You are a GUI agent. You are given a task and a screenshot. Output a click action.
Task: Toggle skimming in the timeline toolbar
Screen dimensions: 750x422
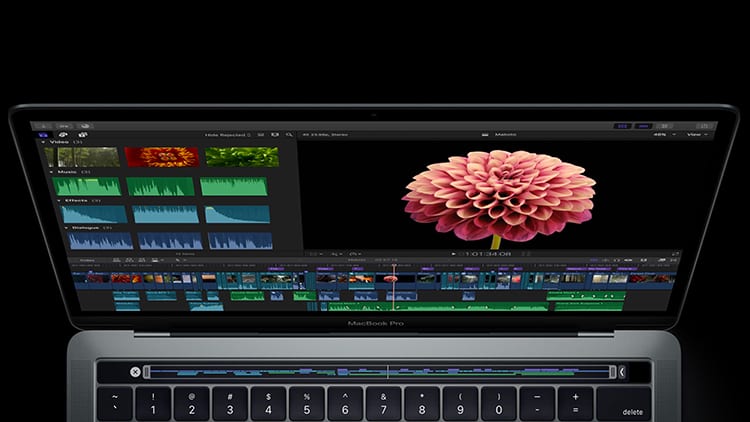(594, 260)
